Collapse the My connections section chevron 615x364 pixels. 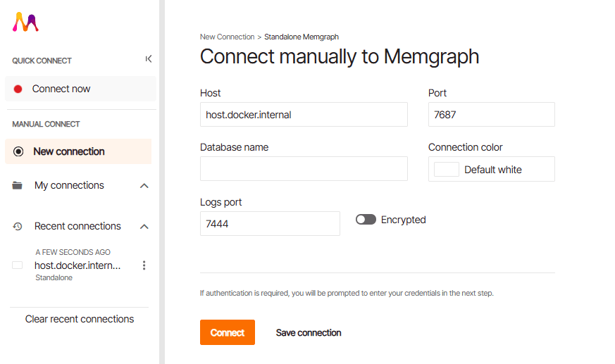(x=144, y=186)
